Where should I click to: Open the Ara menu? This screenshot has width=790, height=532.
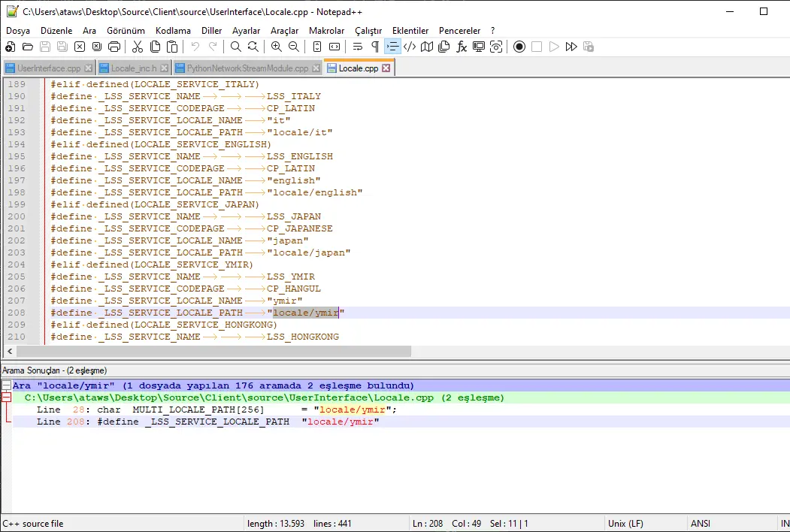pyautogui.click(x=89, y=31)
